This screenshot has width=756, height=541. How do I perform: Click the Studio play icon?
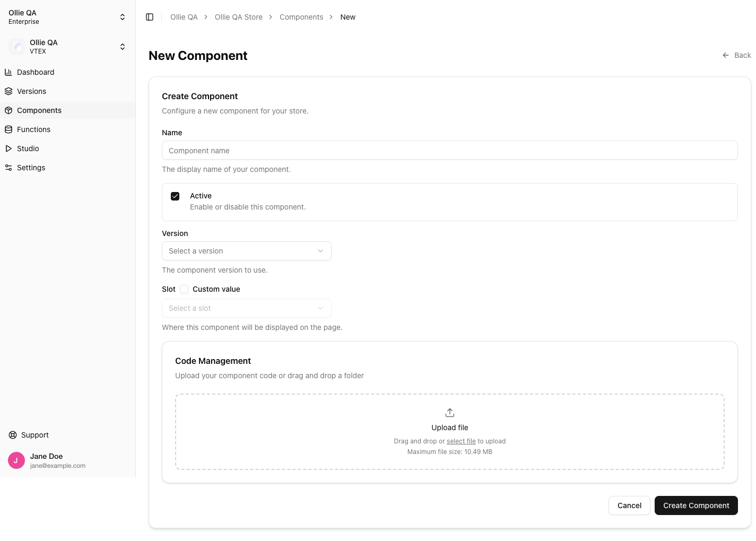[8, 149]
